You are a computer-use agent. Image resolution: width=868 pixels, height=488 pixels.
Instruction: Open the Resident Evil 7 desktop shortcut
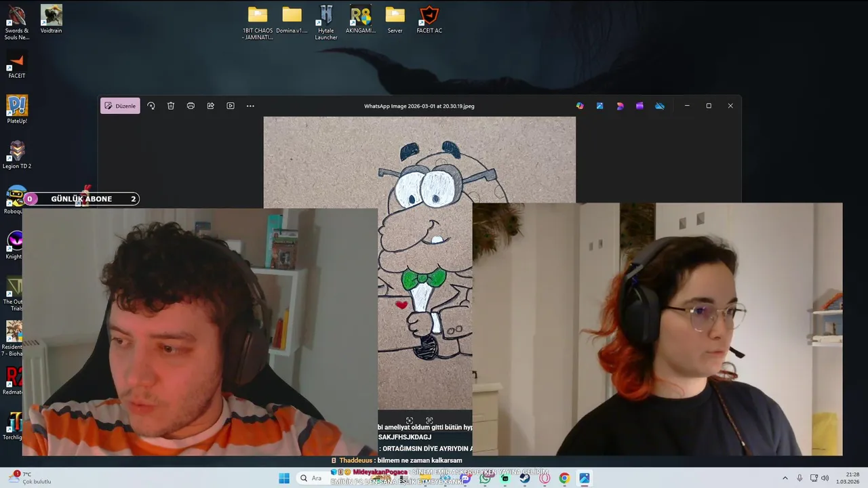(x=12, y=339)
